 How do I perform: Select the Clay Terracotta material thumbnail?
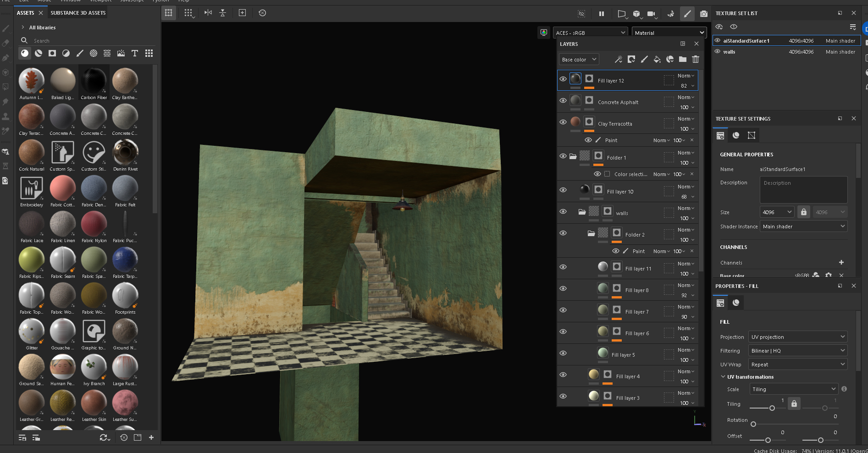point(31,116)
